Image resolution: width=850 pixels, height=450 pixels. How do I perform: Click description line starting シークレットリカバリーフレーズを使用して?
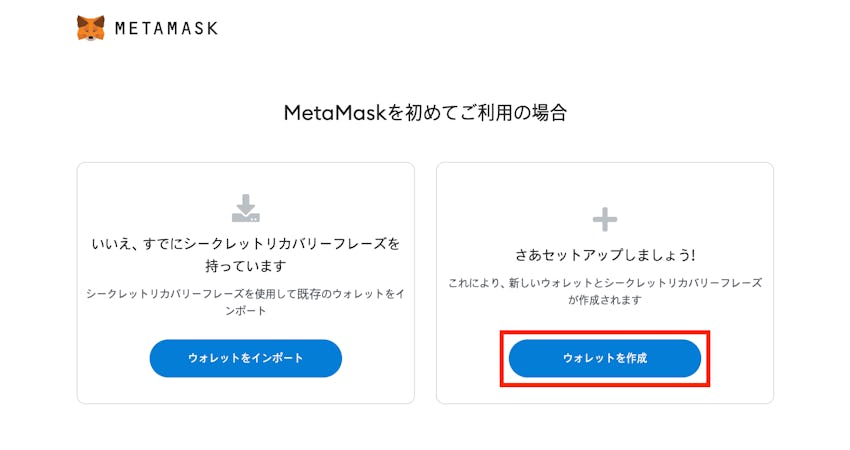point(246,292)
